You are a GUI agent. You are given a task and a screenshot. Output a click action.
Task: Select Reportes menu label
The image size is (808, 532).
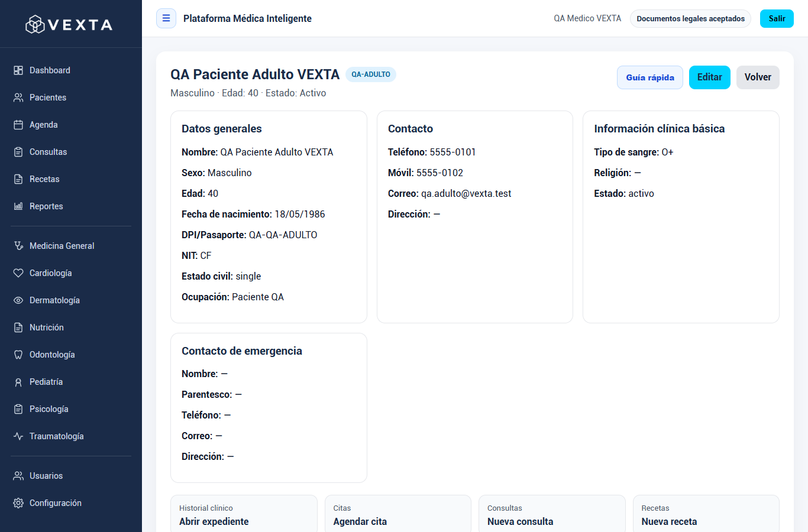click(46, 206)
